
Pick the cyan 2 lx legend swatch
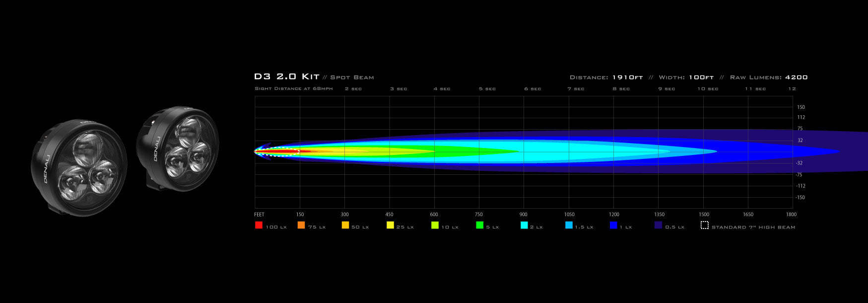(524, 225)
